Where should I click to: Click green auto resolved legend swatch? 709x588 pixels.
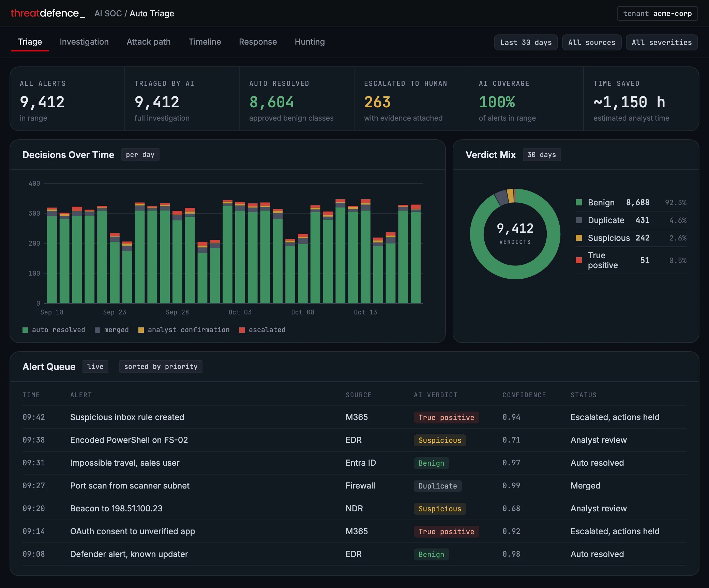click(x=25, y=330)
